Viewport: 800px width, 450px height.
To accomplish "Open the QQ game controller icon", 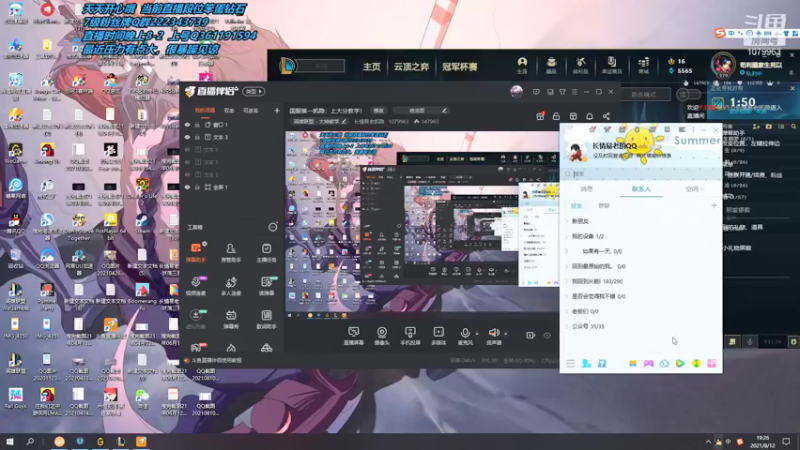I will [648, 363].
